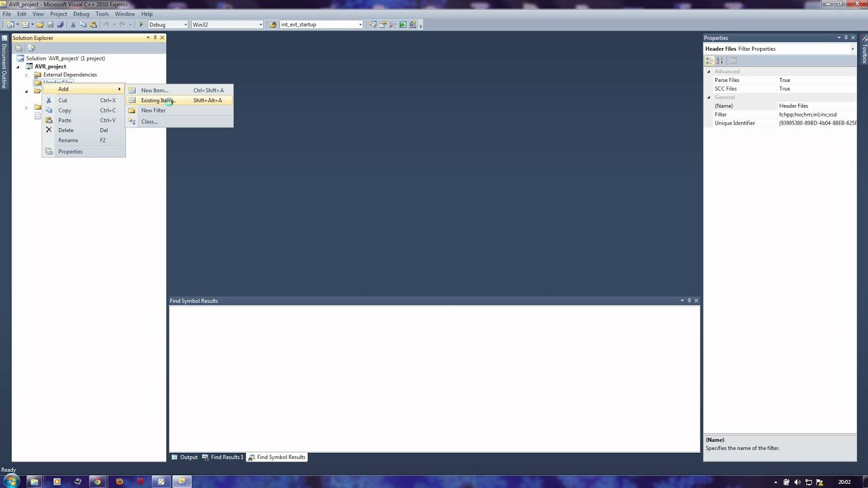This screenshot has height=488, width=868.
Task: Select Rename in the context menu
Action: click(83, 140)
